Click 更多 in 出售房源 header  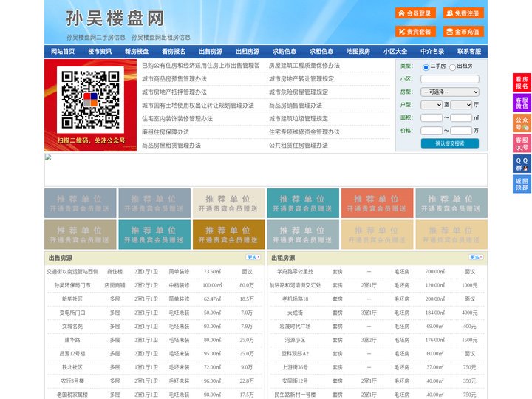coord(253,257)
